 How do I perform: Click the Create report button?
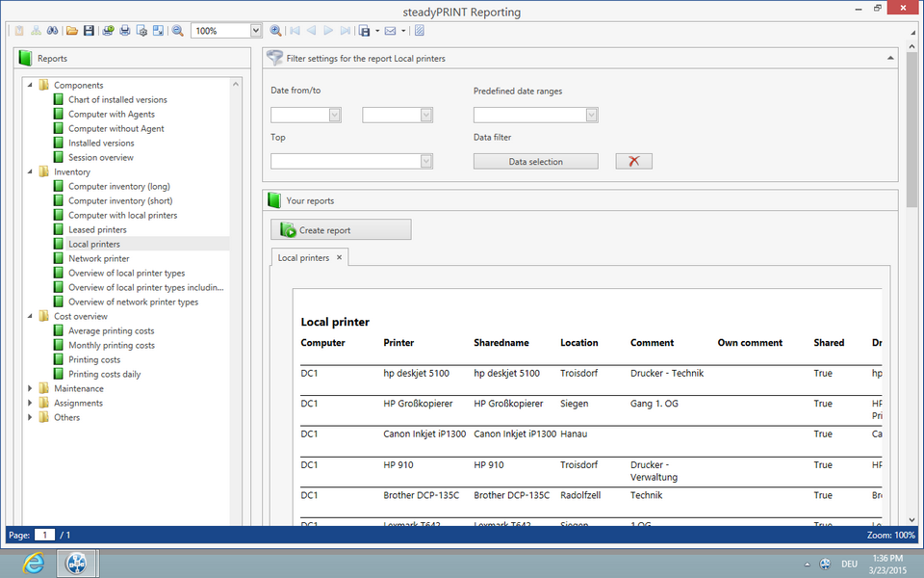pyautogui.click(x=341, y=230)
